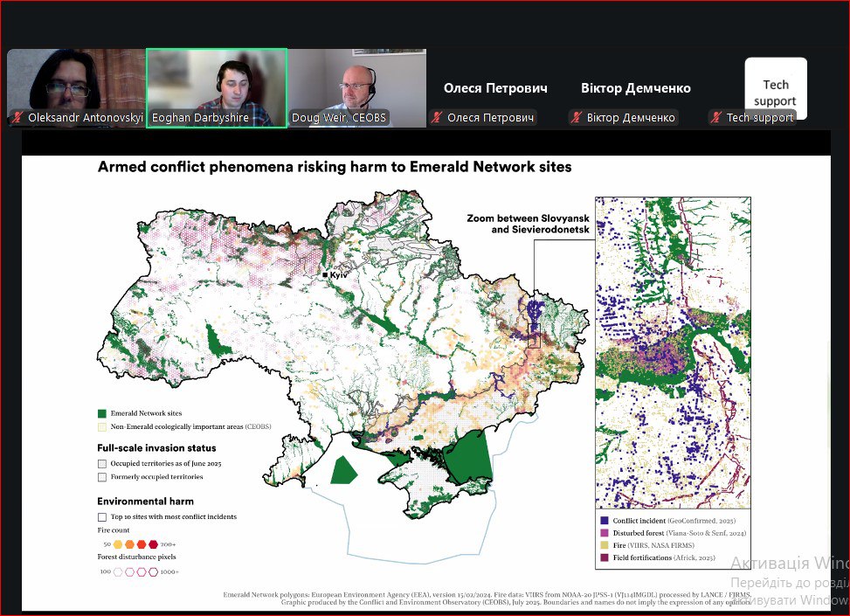
Task: Select Oleksandr Antonovskyi video thumbnail
Action: click(76, 88)
